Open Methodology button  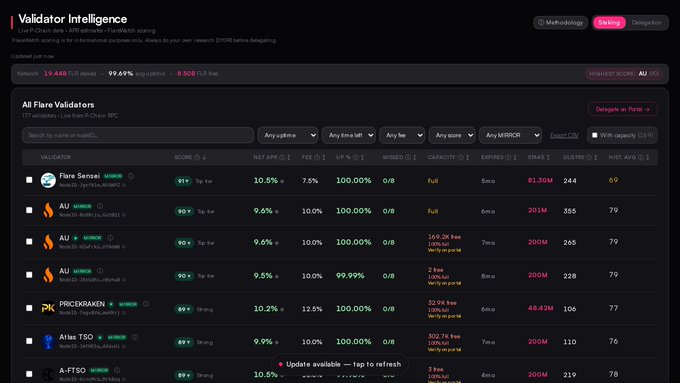click(561, 23)
